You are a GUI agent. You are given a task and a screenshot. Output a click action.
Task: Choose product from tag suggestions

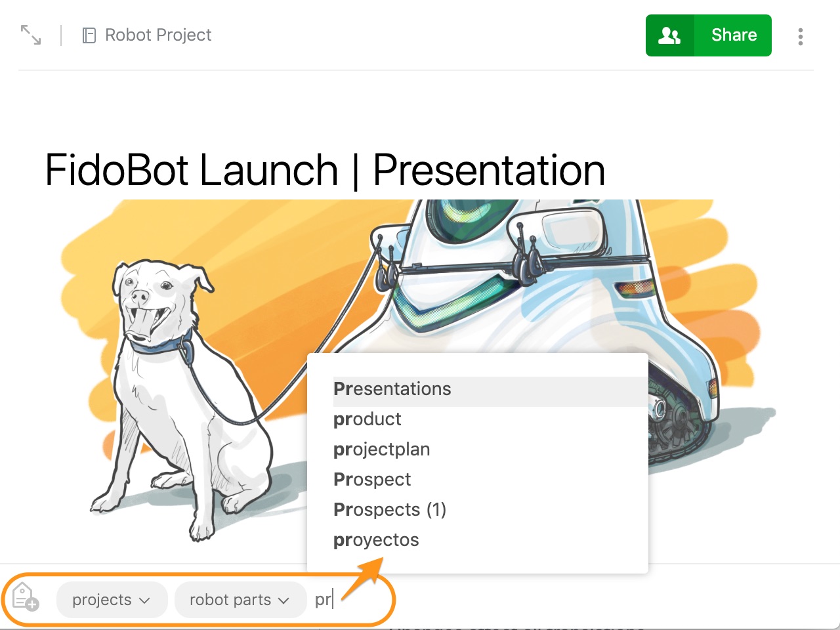(367, 419)
